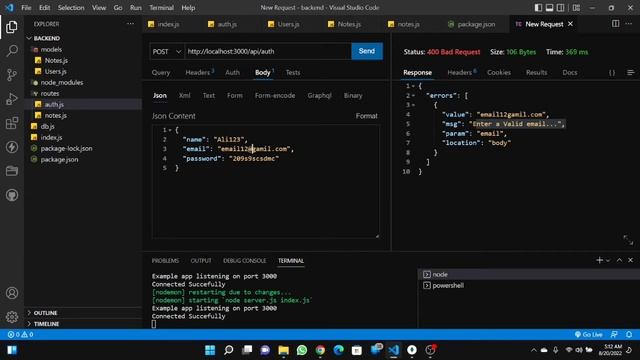Expand the TIMELINE section

pyautogui.click(x=83, y=324)
